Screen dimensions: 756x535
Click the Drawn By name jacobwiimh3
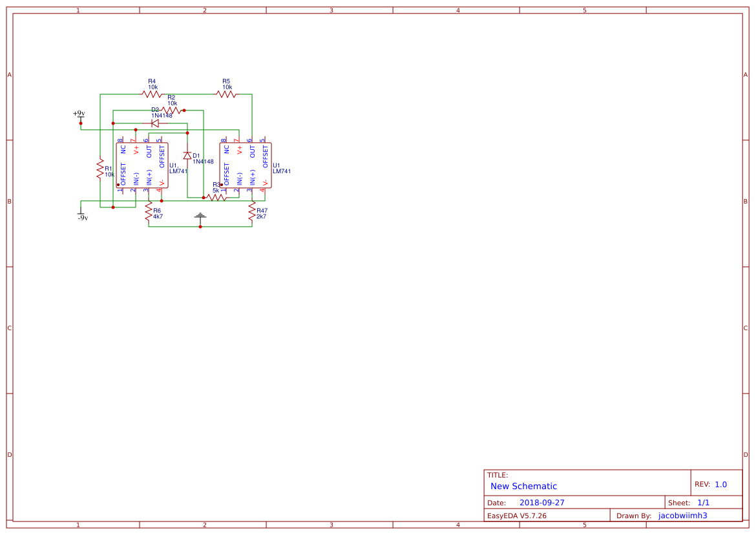682,515
